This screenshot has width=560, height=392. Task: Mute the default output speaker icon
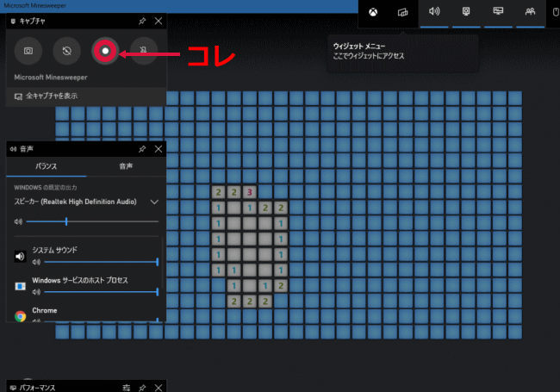[x=18, y=221]
